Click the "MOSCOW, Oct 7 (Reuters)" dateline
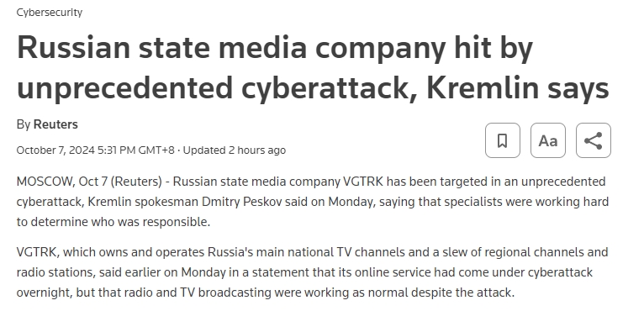Screen dimensions: 644x311 click(x=89, y=182)
